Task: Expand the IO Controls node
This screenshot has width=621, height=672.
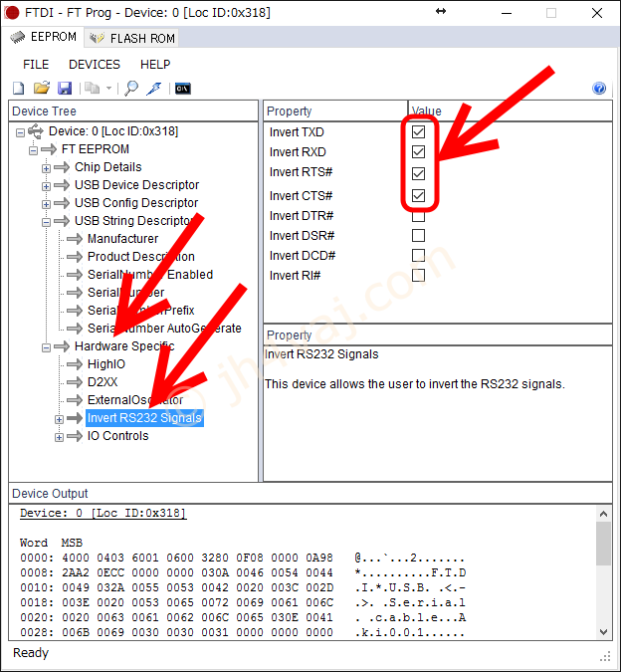Action: point(59,438)
